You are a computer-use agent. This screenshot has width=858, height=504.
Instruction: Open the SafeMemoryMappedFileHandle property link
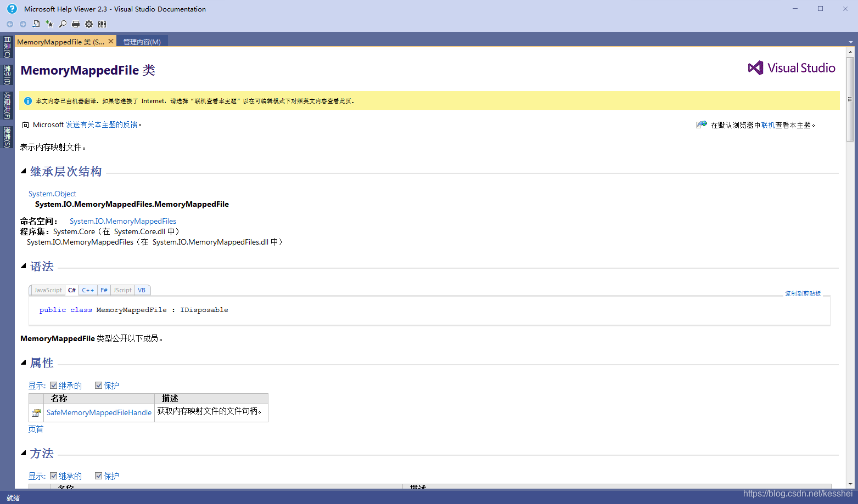click(99, 412)
